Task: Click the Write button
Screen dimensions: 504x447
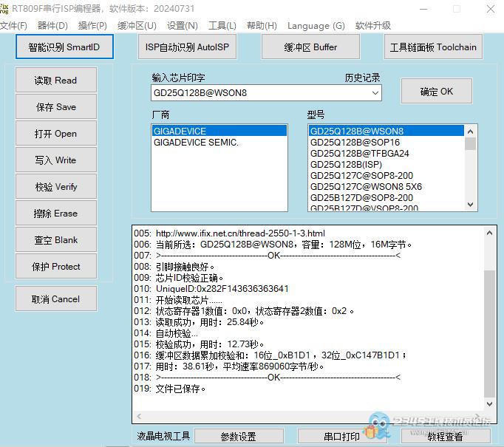Action: [55, 160]
